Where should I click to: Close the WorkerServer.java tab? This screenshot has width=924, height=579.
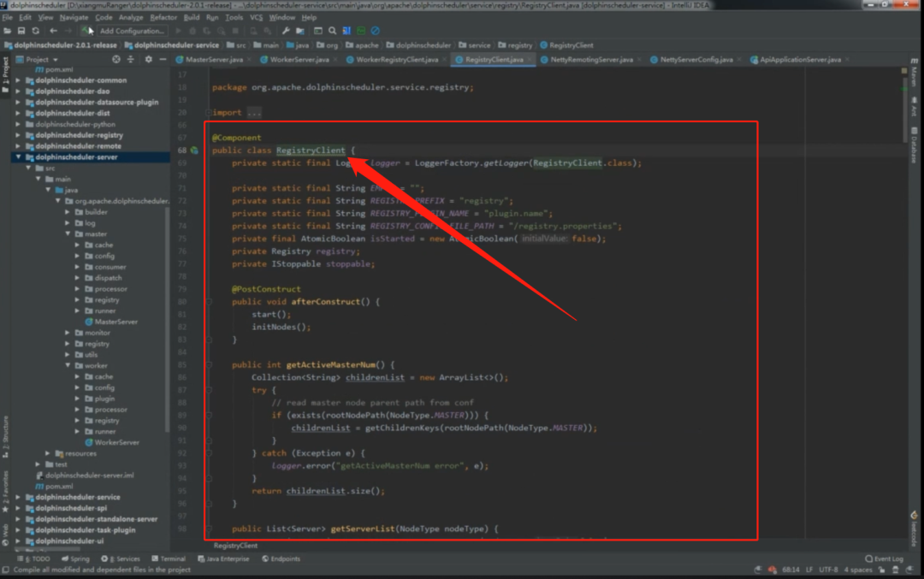pos(335,60)
